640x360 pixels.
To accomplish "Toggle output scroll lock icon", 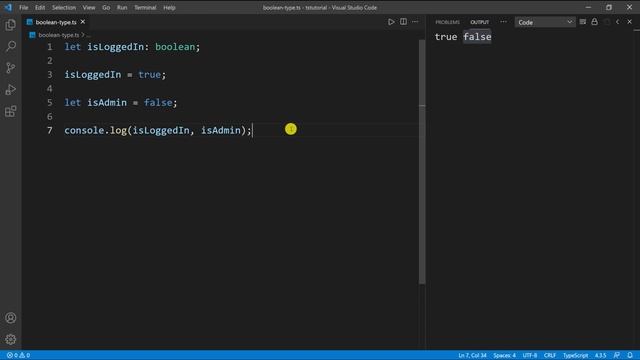I will pyautogui.click(x=594, y=22).
